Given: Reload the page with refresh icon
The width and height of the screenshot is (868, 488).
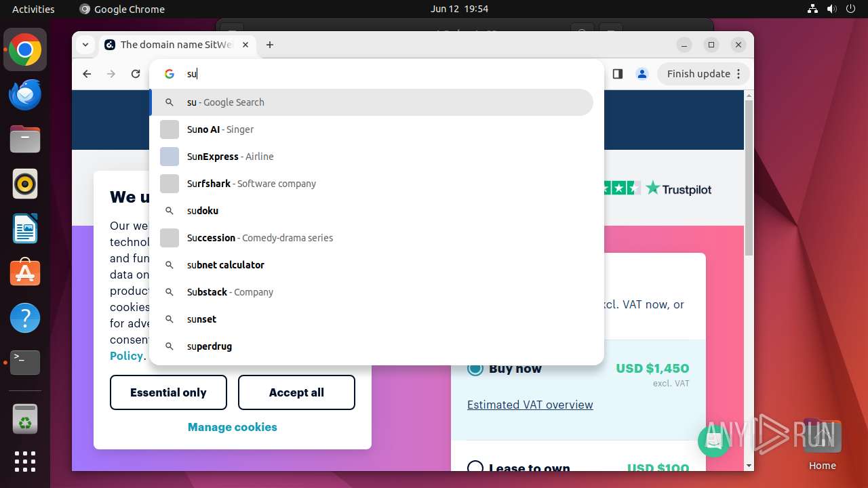Looking at the screenshot, I should [136, 74].
